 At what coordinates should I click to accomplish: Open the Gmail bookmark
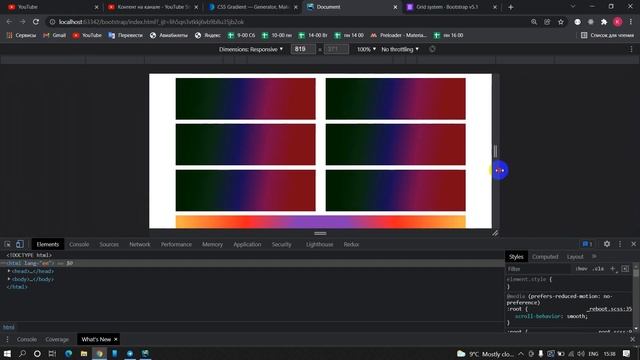click(x=55, y=36)
